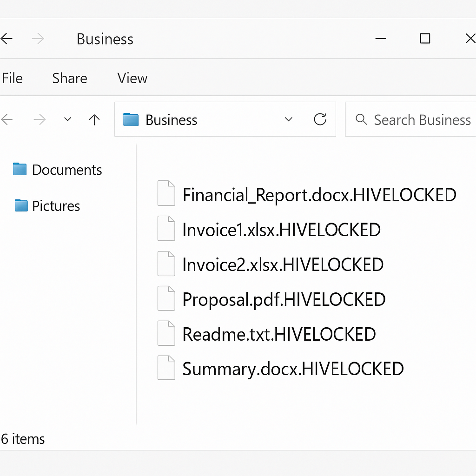
Task: Expand the address bar path dropdown
Action: pos(288,120)
